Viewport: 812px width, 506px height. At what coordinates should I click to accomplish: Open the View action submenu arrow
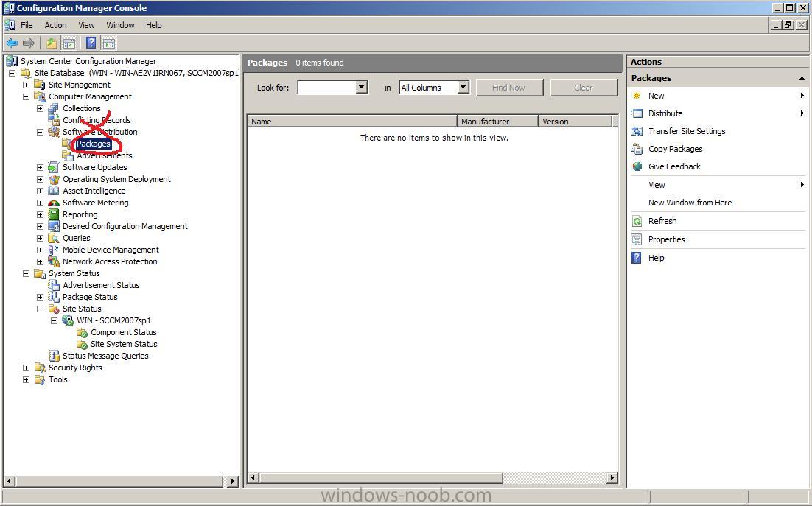(x=802, y=185)
